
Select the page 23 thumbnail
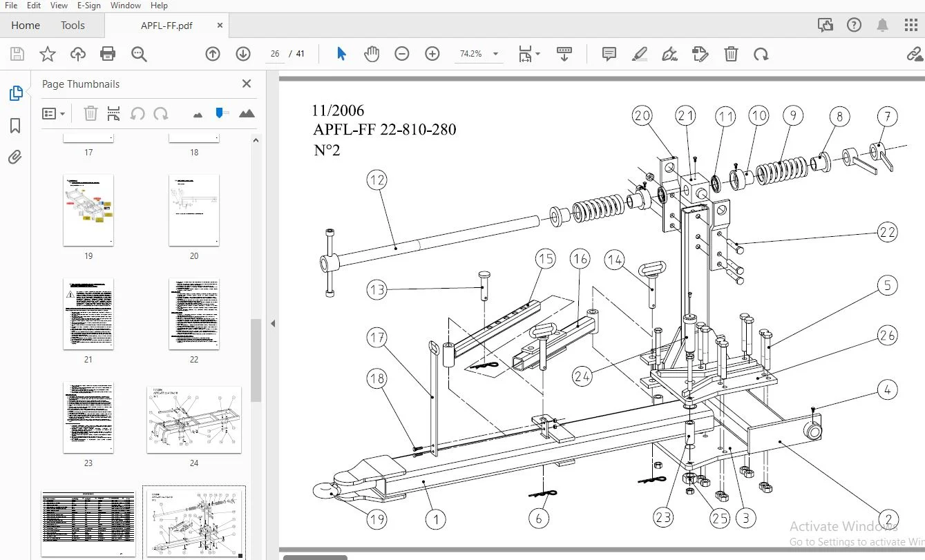coord(88,418)
